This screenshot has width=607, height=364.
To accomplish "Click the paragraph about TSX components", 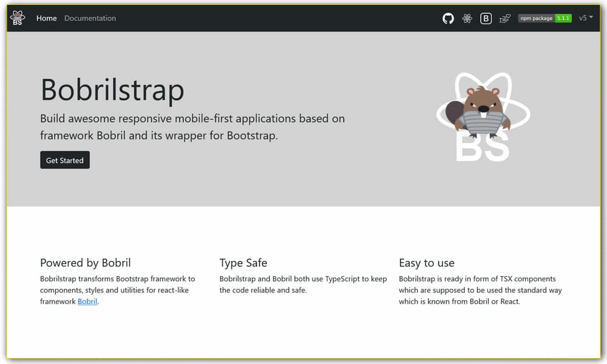I will coord(480,290).
